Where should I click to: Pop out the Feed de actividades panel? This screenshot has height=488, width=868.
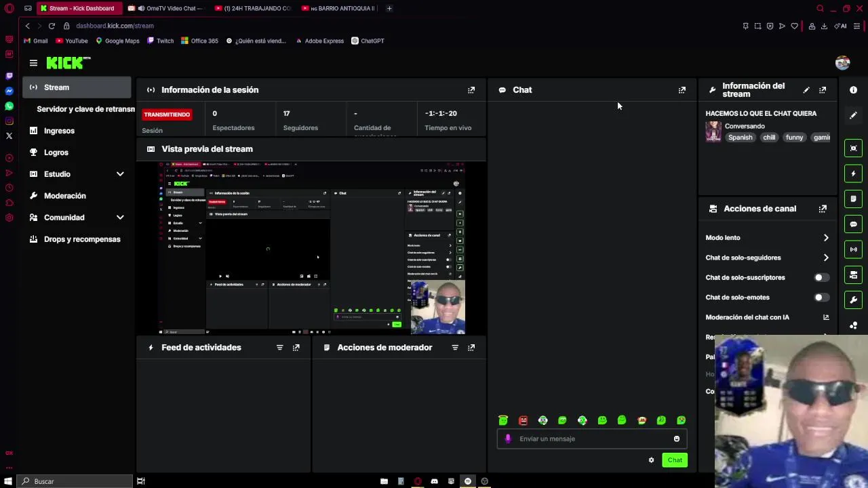pos(296,347)
